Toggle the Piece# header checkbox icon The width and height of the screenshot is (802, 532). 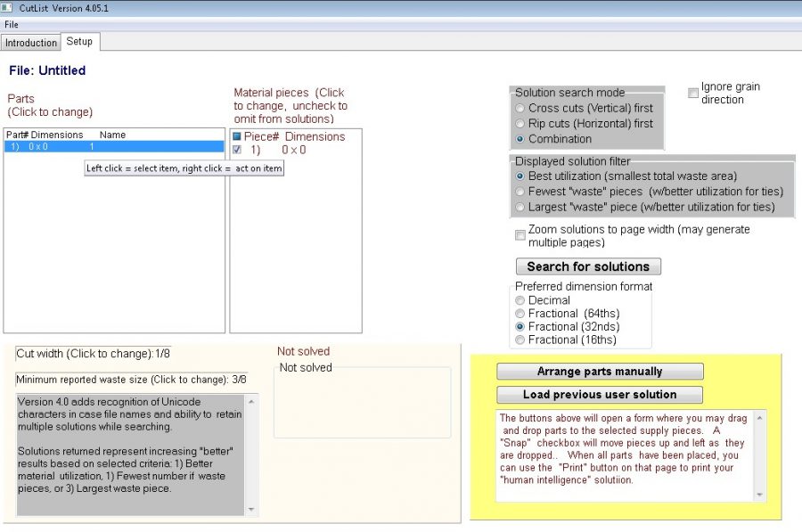pos(237,136)
